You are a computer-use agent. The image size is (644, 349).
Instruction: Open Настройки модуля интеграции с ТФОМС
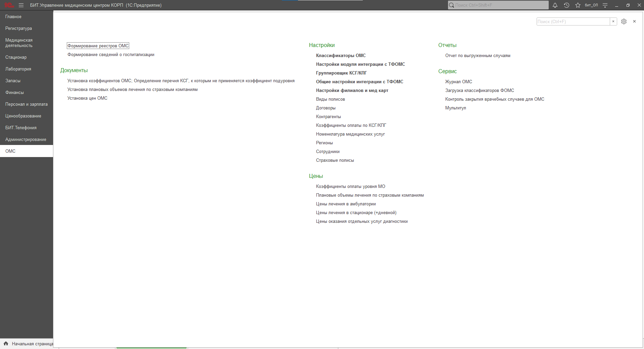coord(360,64)
